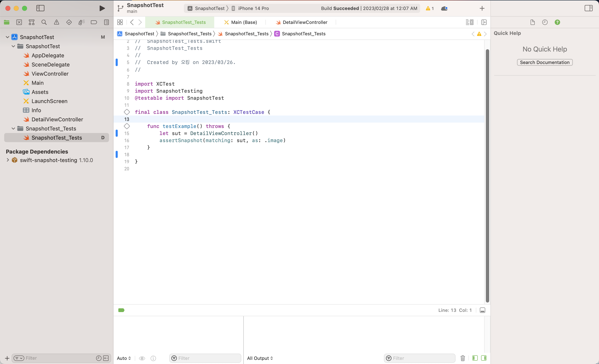Run testExample via gutter diamond
The image size is (599, 364).
tap(127, 126)
